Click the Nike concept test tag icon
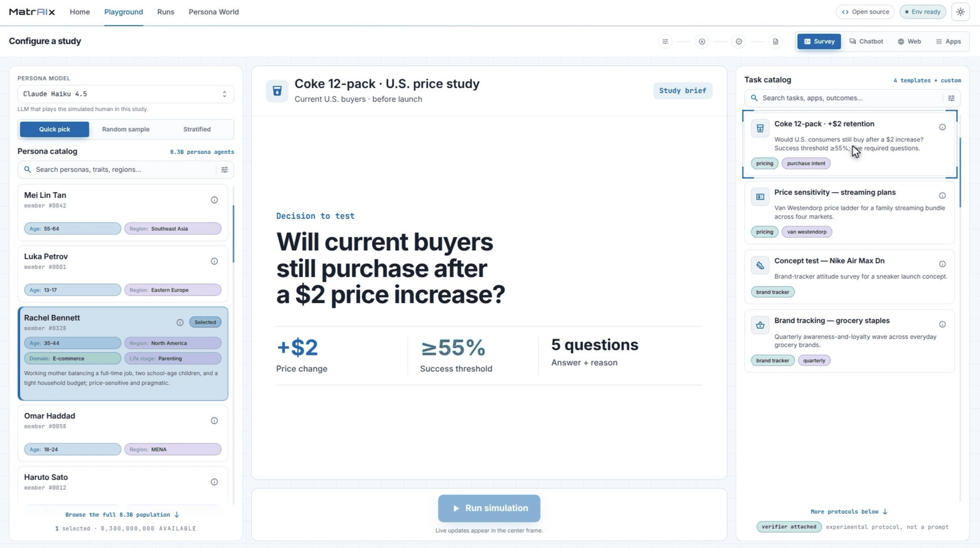980x548 pixels. (760, 266)
